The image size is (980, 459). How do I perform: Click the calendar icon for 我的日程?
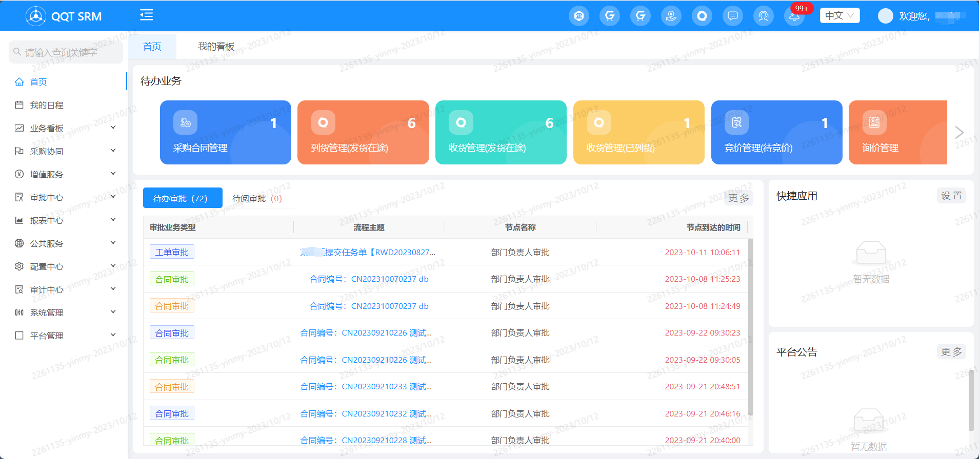19,105
